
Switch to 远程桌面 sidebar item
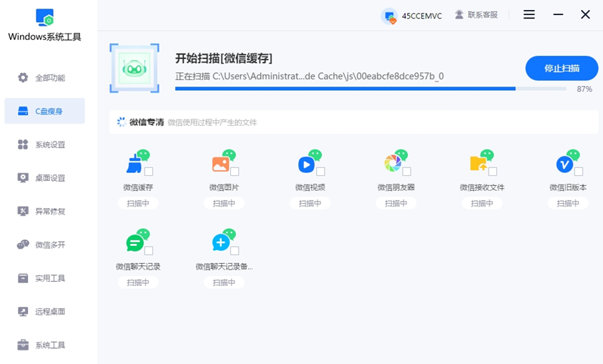coord(44,311)
